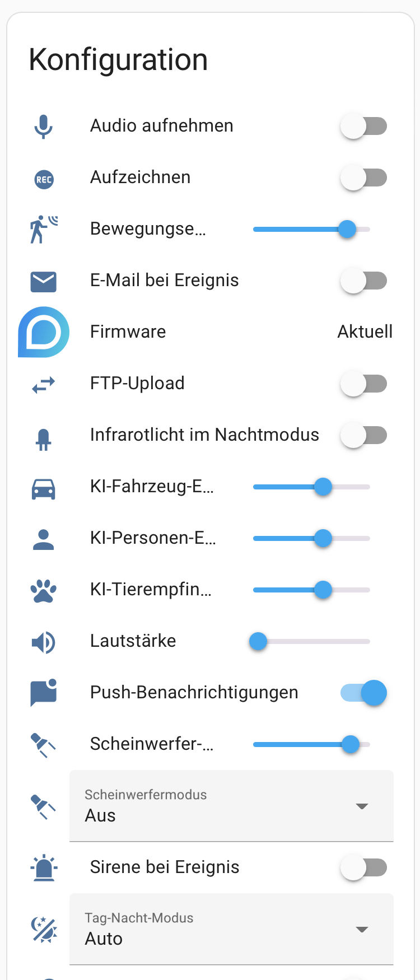This screenshot has width=420, height=980.
Task: Click the Lautstärke slider handle
Action: point(258,641)
